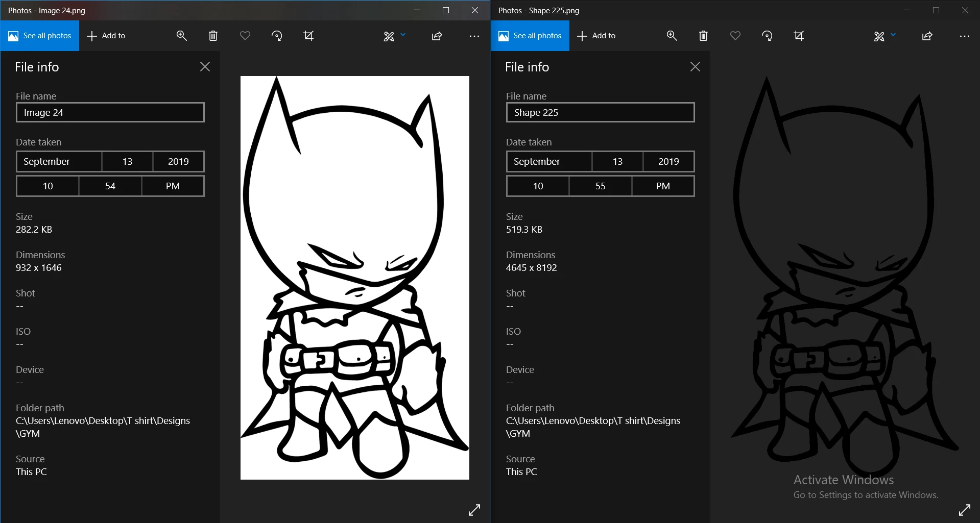Close the Shape 225 Photos window
The image size is (980, 523).
965,10
